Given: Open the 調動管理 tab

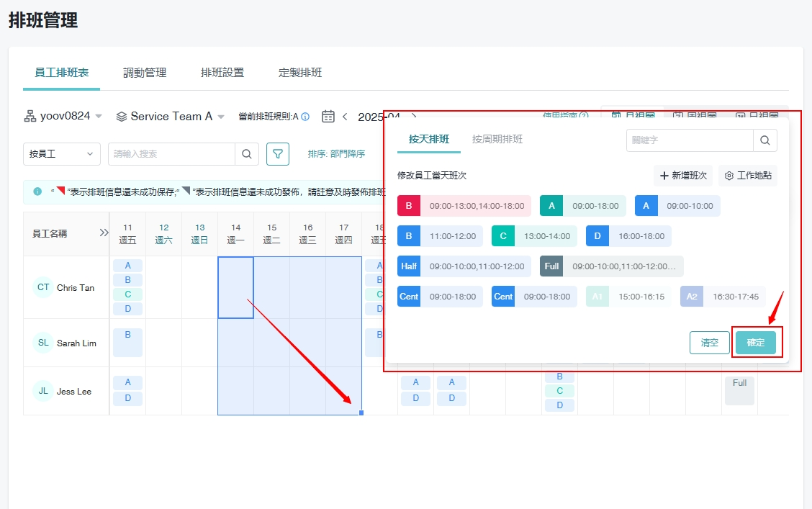Looking at the screenshot, I should 145,73.
